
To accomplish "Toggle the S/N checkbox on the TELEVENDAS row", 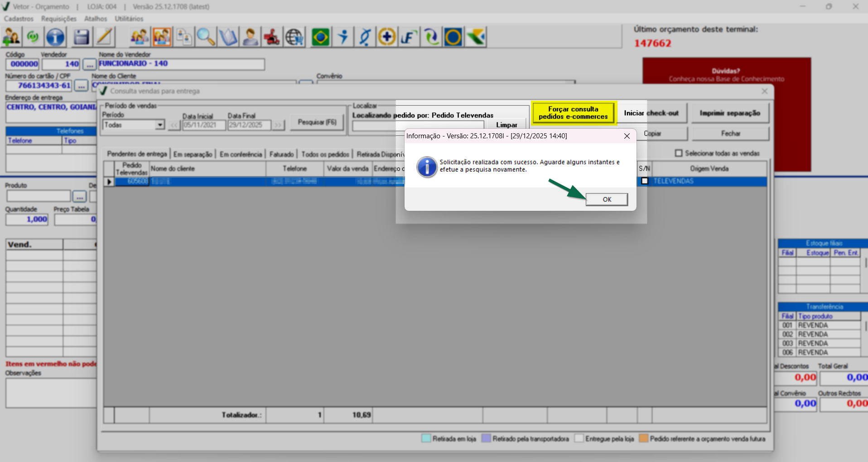I will click(x=645, y=181).
